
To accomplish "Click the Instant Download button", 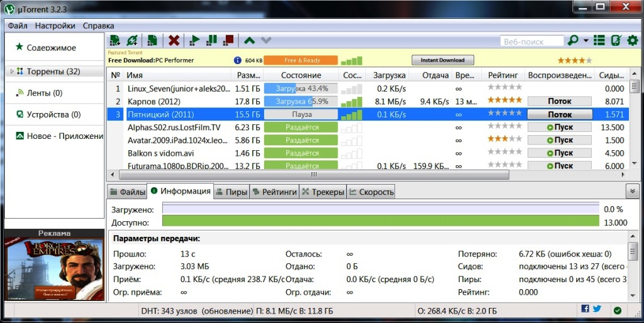I will (442, 60).
